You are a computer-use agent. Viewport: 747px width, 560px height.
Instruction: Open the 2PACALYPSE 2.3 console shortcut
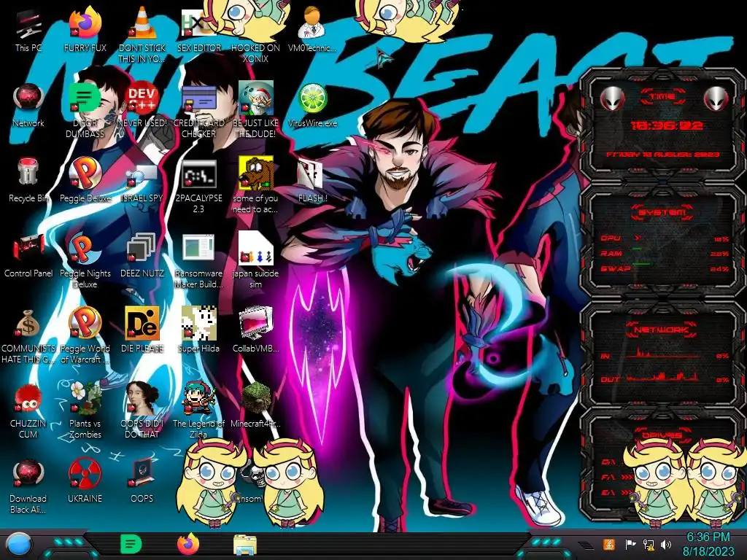pyautogui.click(x=198, y=186)
